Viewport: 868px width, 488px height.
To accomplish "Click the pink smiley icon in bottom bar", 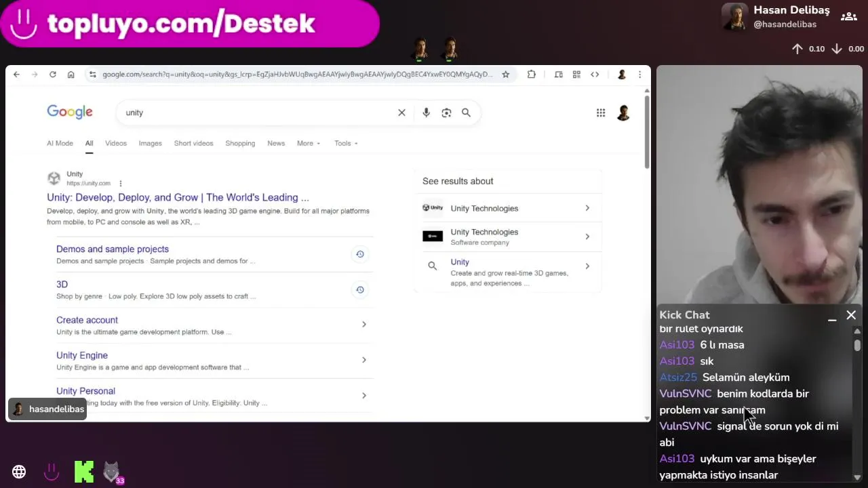I will coord(52,472).
